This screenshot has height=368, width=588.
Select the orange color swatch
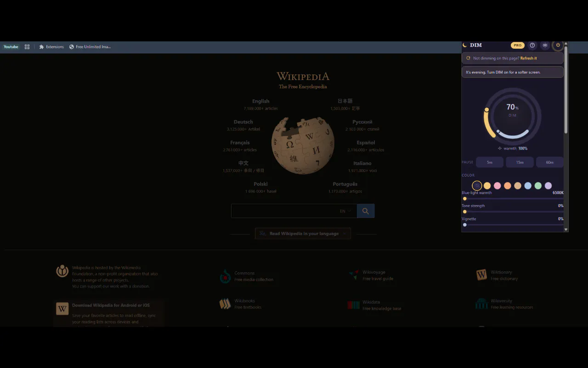[x=508, y=186]
